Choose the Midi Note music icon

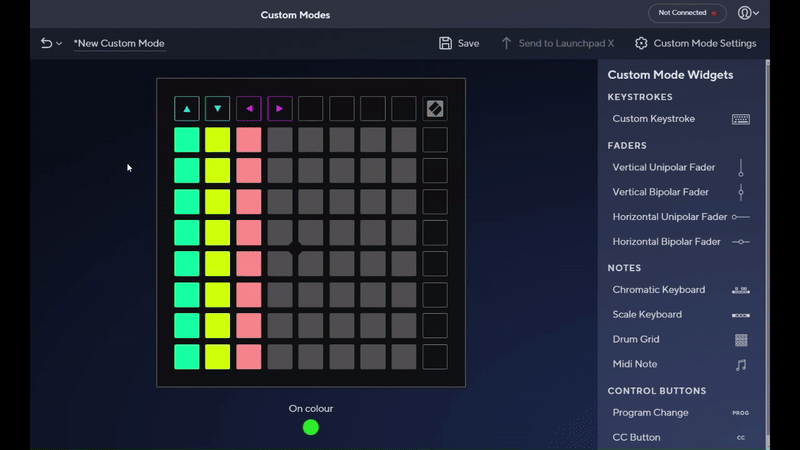tap(740, 365)
